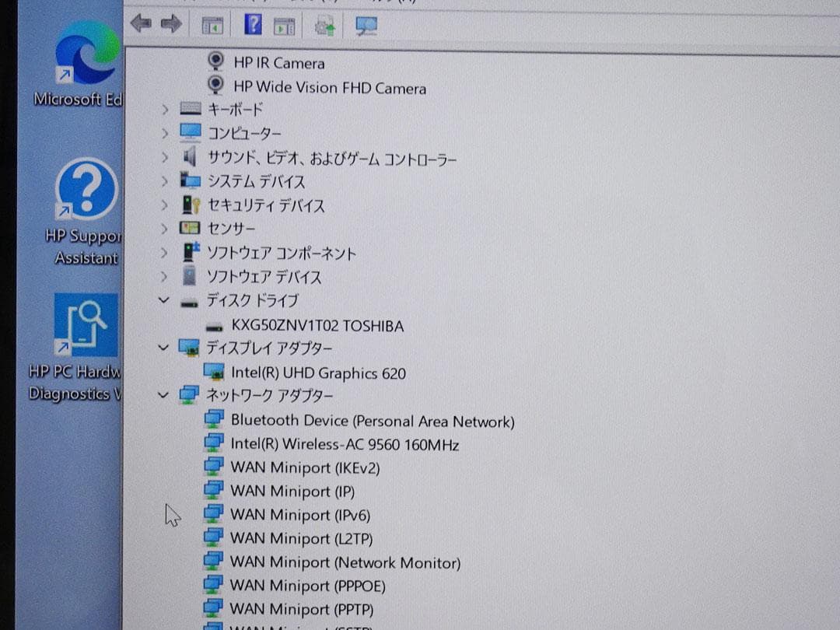Toggle the console tree pane visibility

coord(212,24)
